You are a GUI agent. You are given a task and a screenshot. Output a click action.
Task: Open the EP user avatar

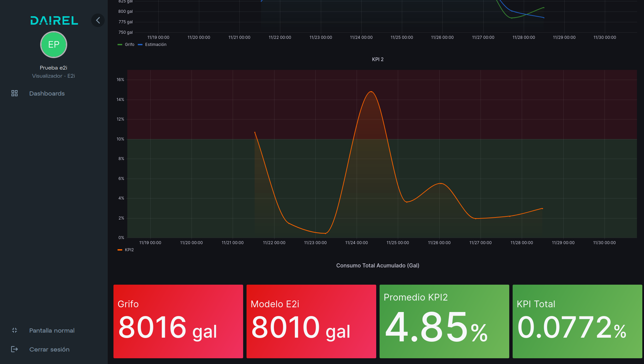pyautogui.click(x=54, y=45)
